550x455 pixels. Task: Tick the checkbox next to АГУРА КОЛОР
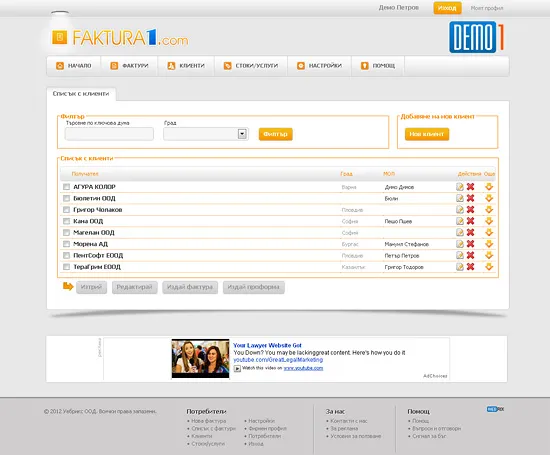(x=66, y=187)
